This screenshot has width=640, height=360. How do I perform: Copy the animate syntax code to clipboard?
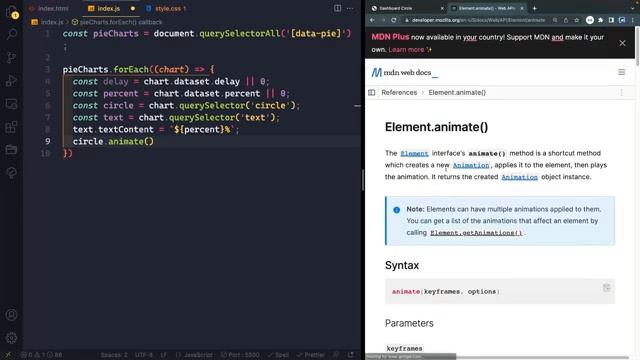click(607, 287)
